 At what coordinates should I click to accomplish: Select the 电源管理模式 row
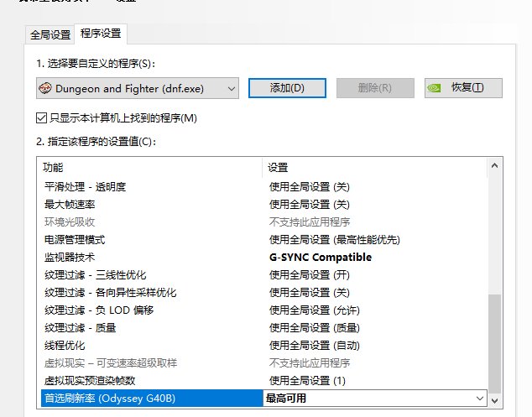coord(264,240)
